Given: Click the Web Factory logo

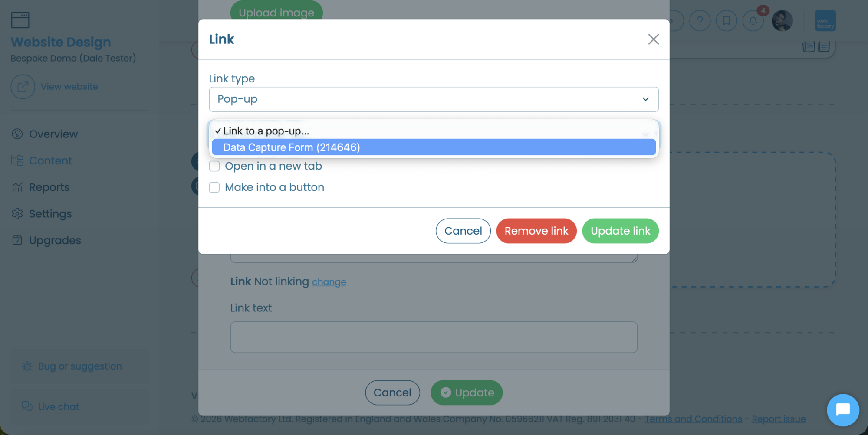Looking at the screenshot, I should tap(825, 20).
